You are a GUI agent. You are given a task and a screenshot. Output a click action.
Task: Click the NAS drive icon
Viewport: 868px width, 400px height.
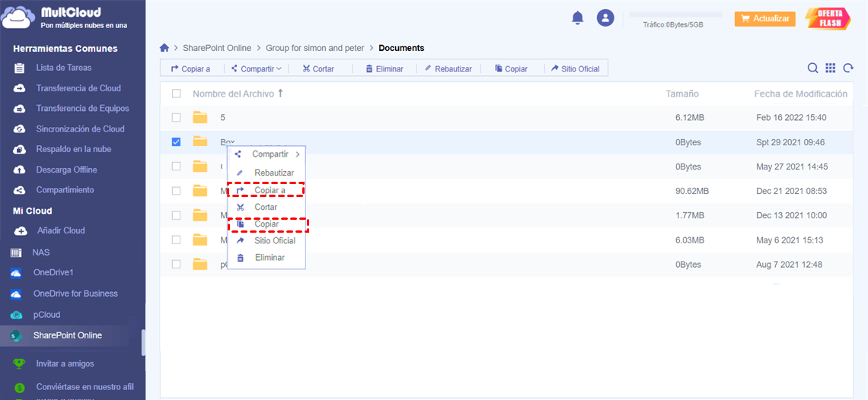tap(16, 252)
